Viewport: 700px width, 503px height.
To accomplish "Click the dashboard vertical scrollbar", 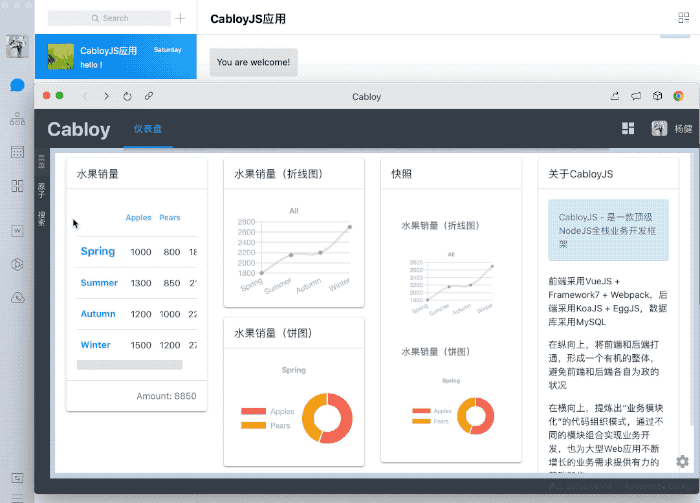I will (692, 290).
